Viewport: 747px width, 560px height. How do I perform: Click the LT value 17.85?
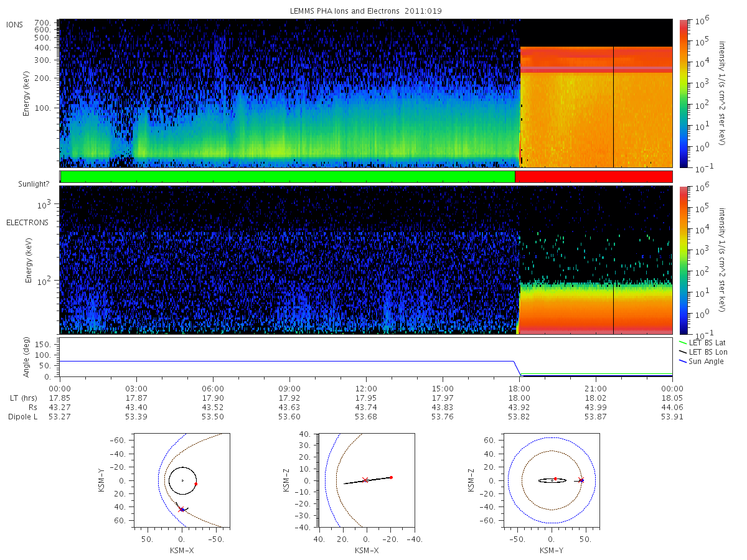click(60, 398)
